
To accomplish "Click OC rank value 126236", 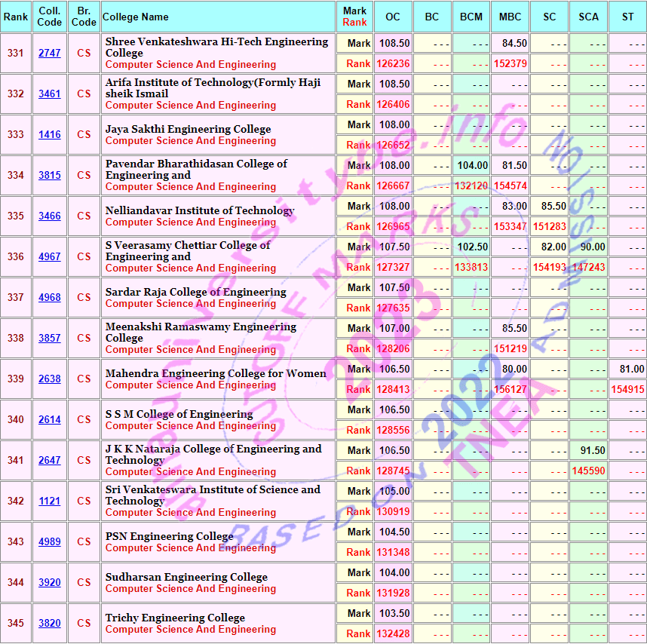I will [393, 64].
